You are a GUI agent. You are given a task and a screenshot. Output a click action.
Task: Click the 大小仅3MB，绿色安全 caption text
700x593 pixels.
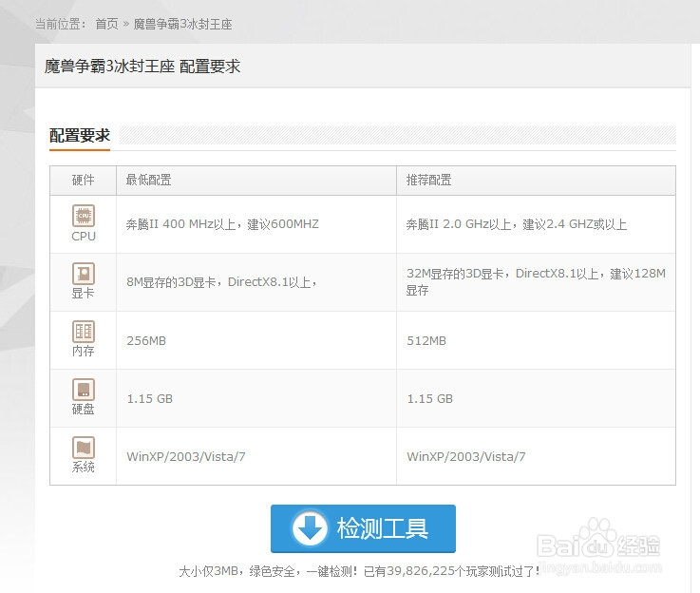(237, 571)
